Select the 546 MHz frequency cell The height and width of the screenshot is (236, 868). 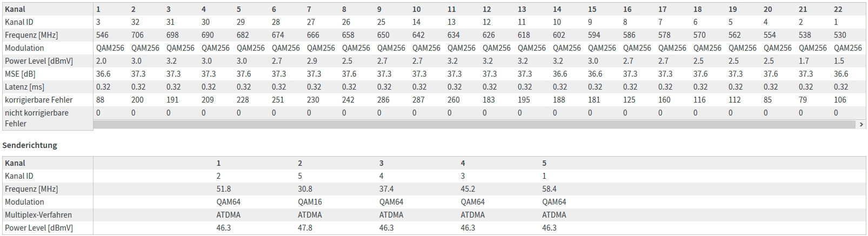[x=102, y=35]
